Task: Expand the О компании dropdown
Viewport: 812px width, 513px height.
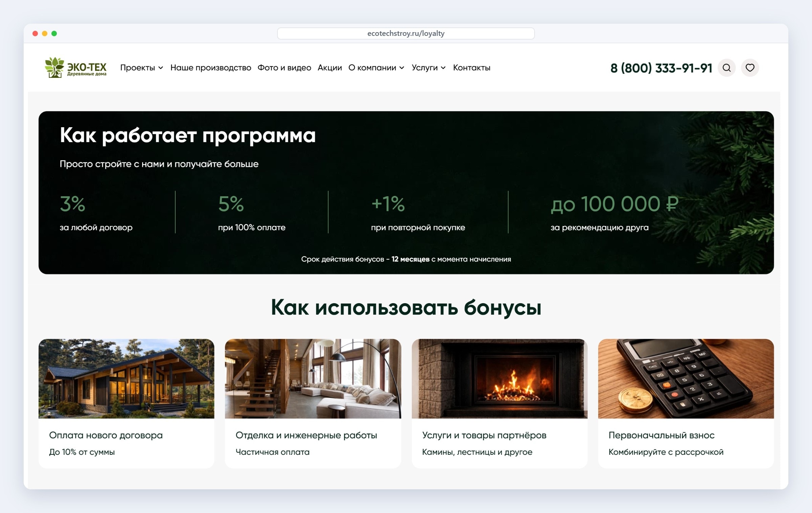Action: click(x=376, y=68)
